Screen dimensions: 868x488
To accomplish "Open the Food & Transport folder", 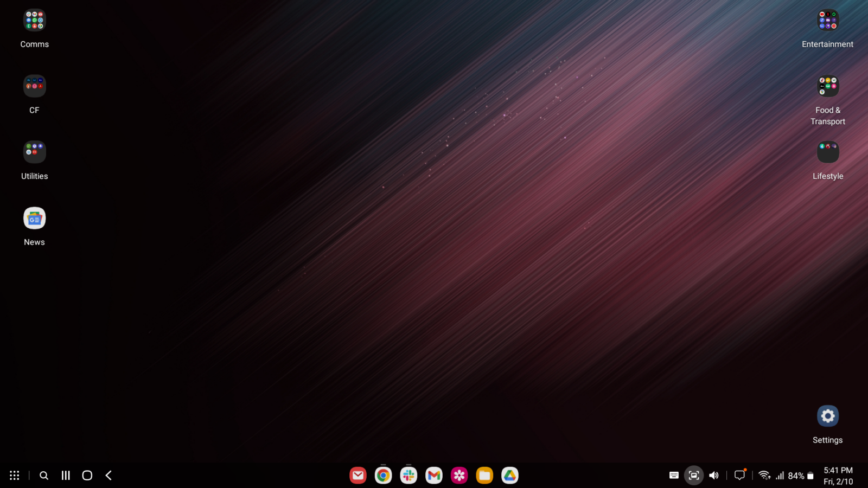I will (x=827, y=86).
